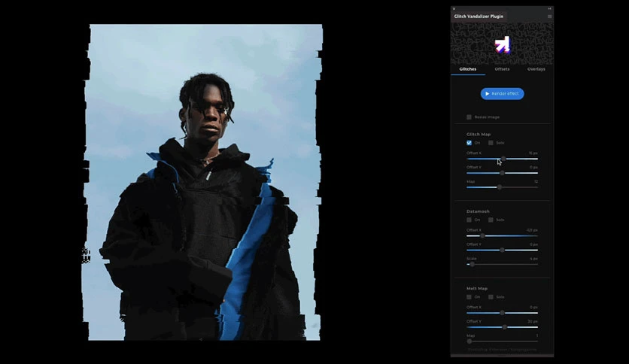Click Datamosh Offset Y slider handle
This screenshot has height=364, width=629.
pos(502,250)
